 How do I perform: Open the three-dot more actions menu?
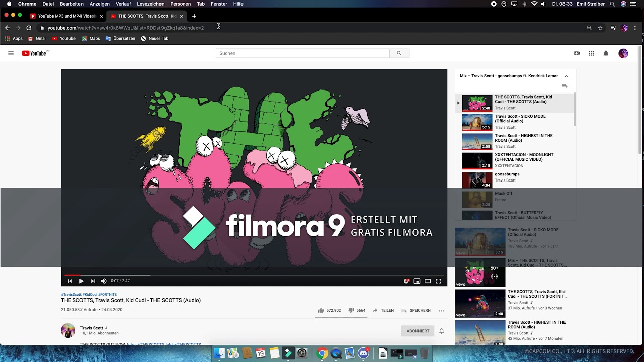click(441, 311)
